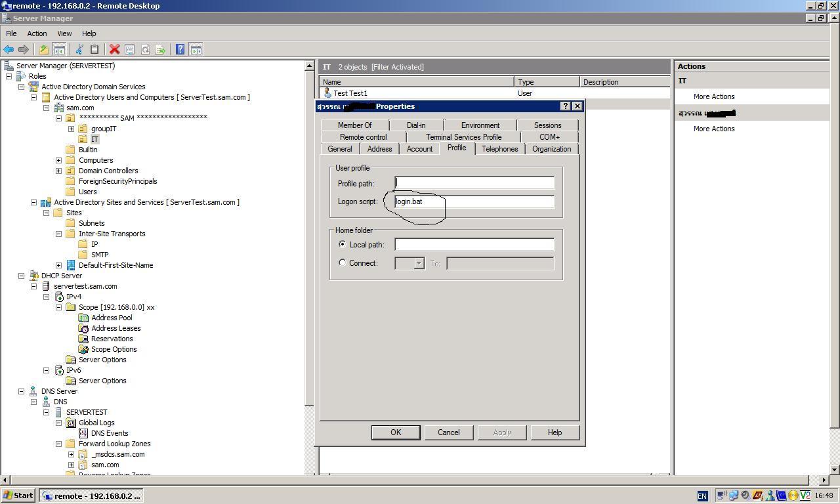The height and width of the screenshot is (504, 840).
Task: Toggle the Show/Hide Console Tree icon
Action: pyautogui.click(x=59, y=49)
